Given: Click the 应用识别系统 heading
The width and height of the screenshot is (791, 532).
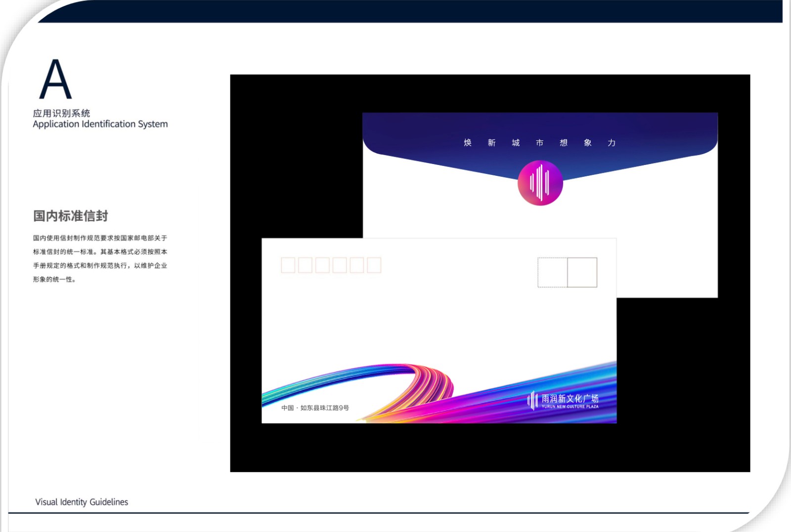Looking at the screenshot, I should [61, 113].
